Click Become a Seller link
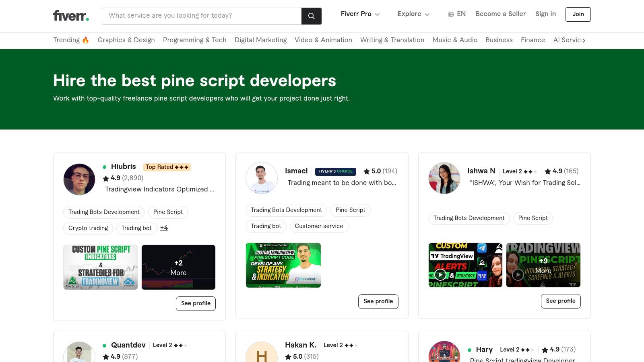 (500, 14)
